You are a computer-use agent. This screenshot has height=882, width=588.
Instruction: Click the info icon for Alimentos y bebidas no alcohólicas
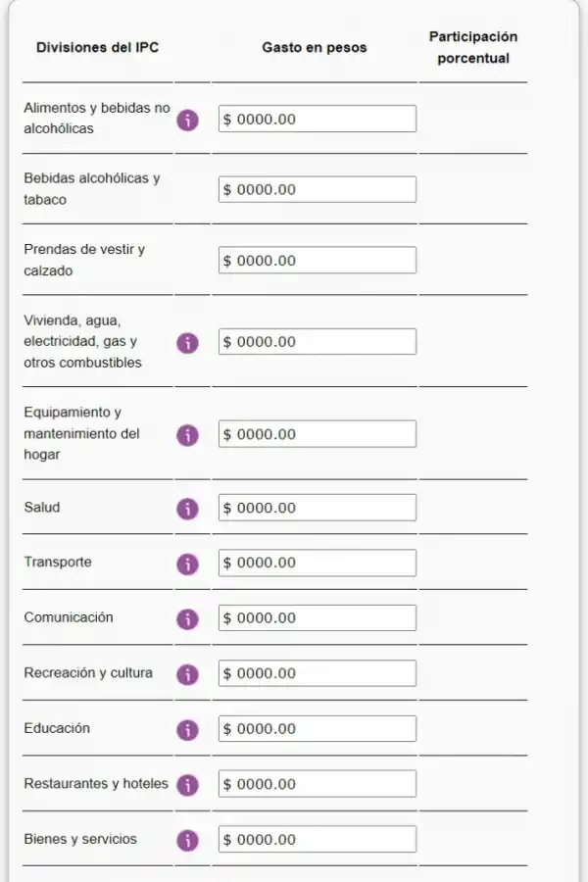(187, 119)
